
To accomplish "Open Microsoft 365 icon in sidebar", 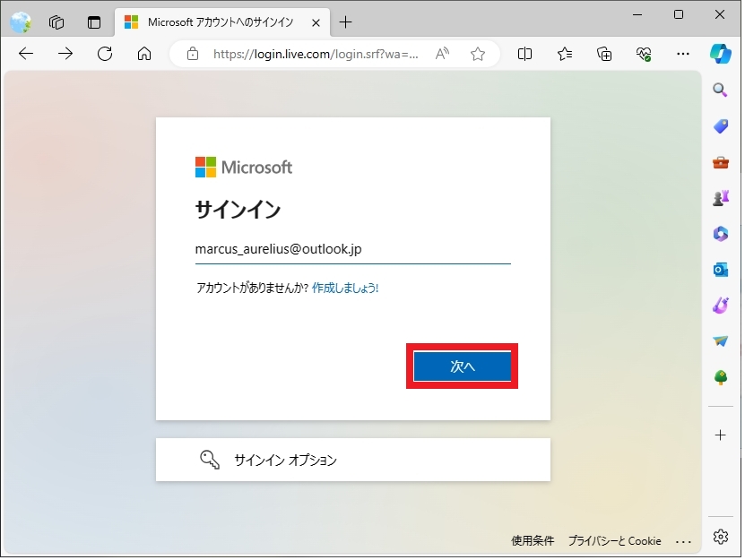I will (x=720, y=234).
